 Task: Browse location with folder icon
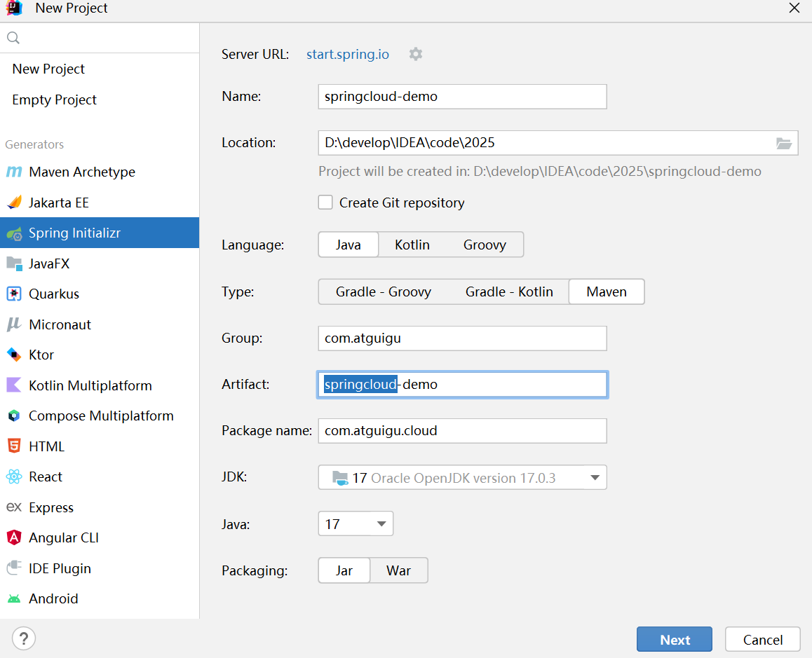[783, 143]
